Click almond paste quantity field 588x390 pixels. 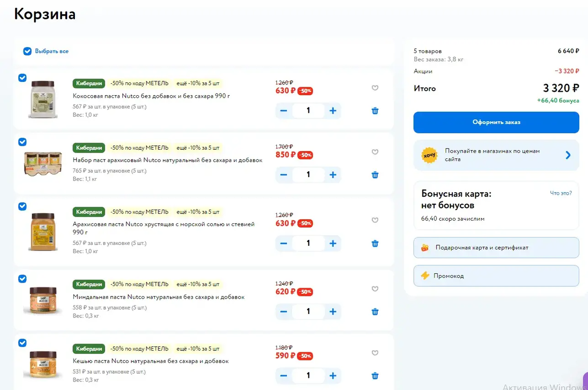click(x=308, y=312)
